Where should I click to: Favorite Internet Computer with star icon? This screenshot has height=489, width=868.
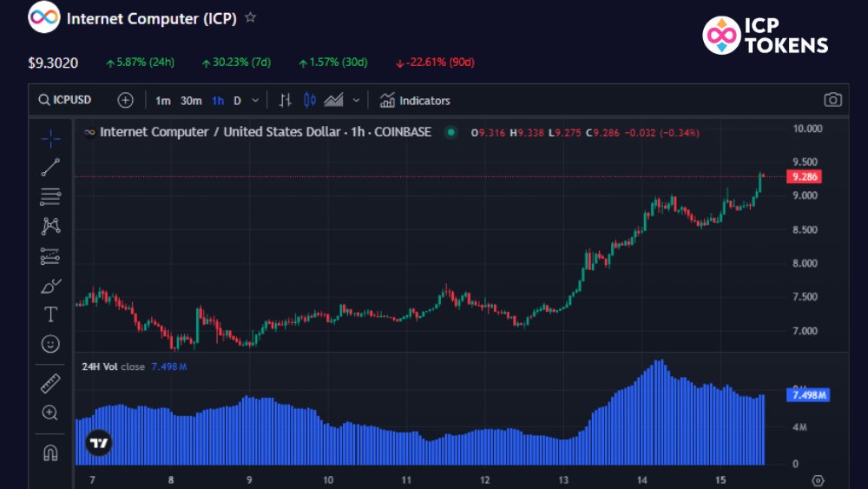point(250,17)
